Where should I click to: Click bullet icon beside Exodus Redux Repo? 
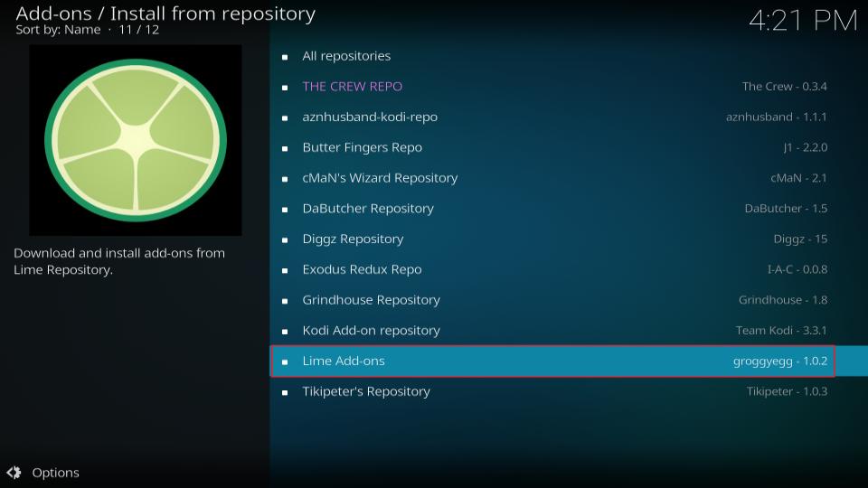(285, 270)
